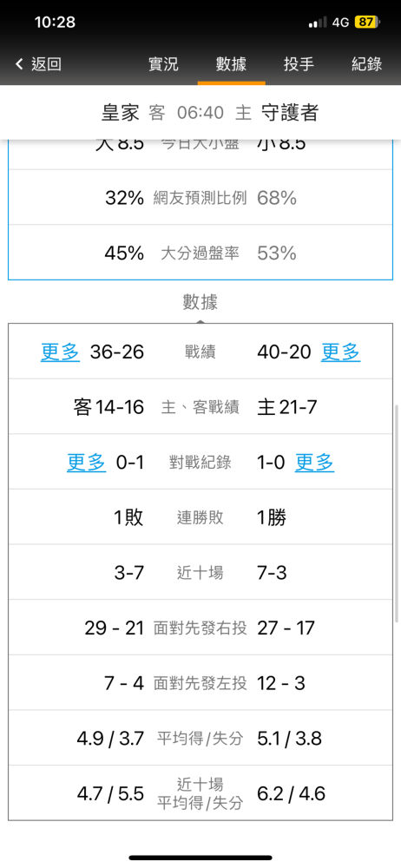Tap the 10:28 clock in status bar
The image size is (401, 868).
tap(55, 23)
